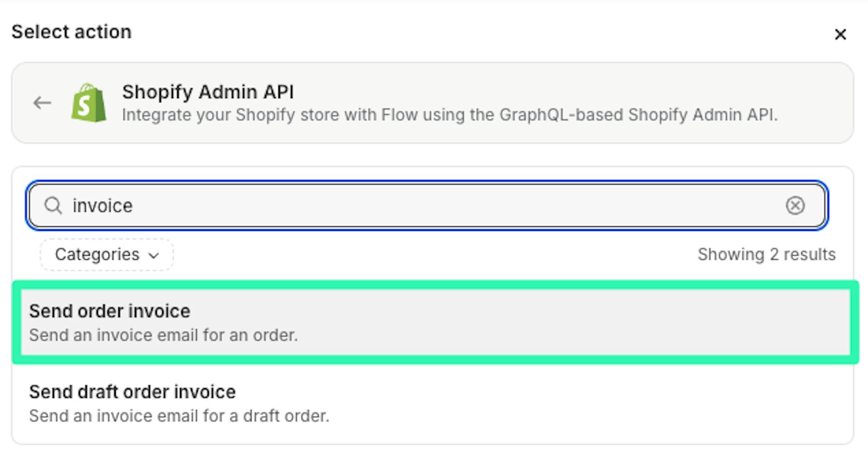
Task: Click the "Send order invoice" bold title
Action: 110,311
